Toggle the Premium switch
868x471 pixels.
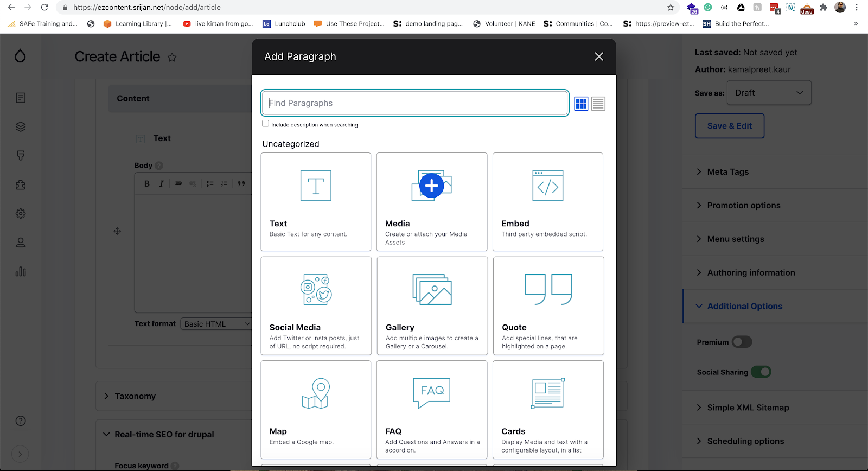pyautogui.click(x=742, y=342)
